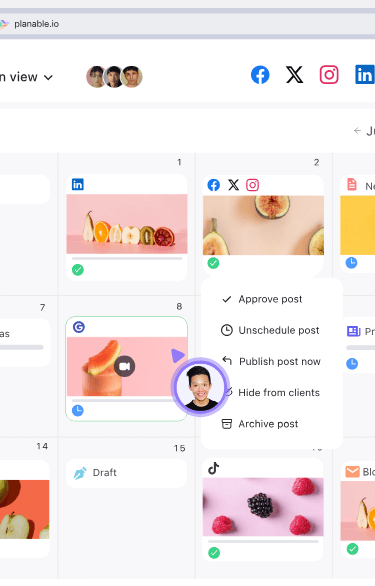
Task: Open the LinkedIn page icon in the header
Action: (x=365, y=75)
